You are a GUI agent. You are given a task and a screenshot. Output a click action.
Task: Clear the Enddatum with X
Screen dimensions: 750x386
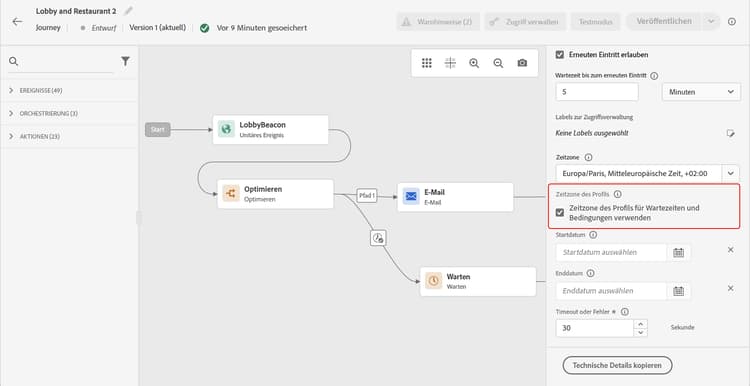[730, 288]
